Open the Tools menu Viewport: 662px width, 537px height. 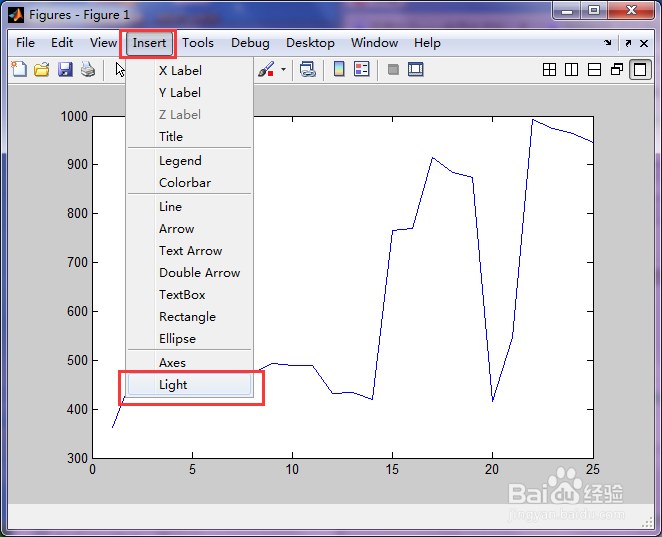tap(198, 43)
